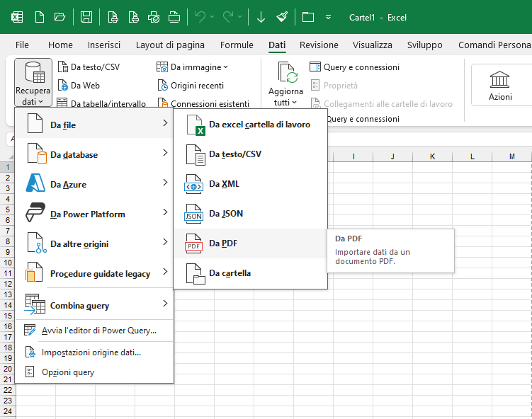
Task: Open Impostazioni origine dati
Action: point(95,352)
